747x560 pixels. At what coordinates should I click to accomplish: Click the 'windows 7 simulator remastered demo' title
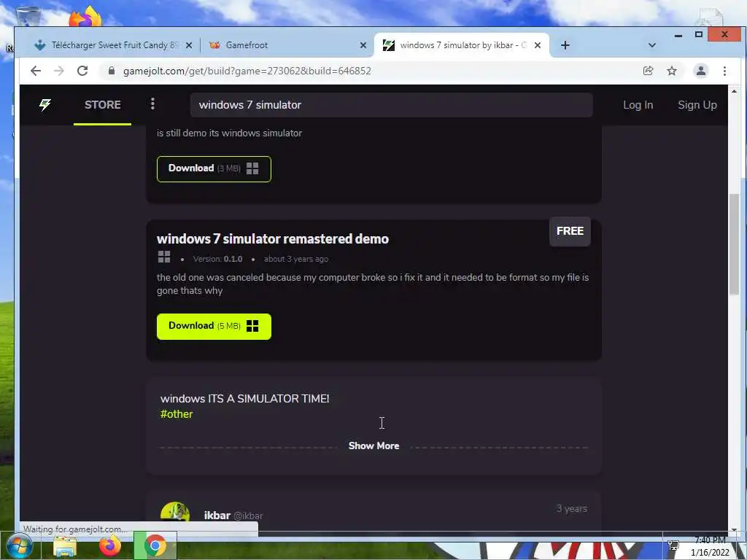point(273,238)
